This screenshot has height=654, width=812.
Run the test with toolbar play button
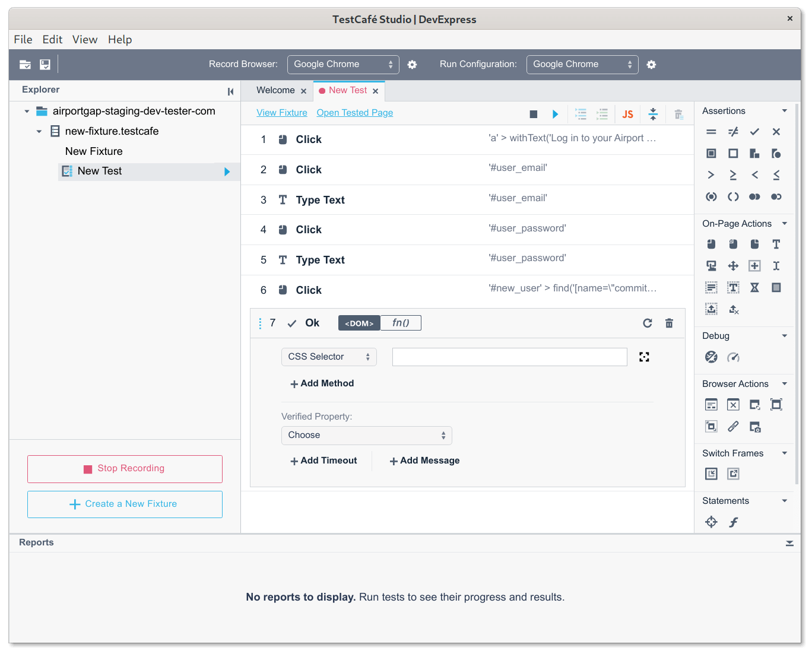[x=555, y=115]
